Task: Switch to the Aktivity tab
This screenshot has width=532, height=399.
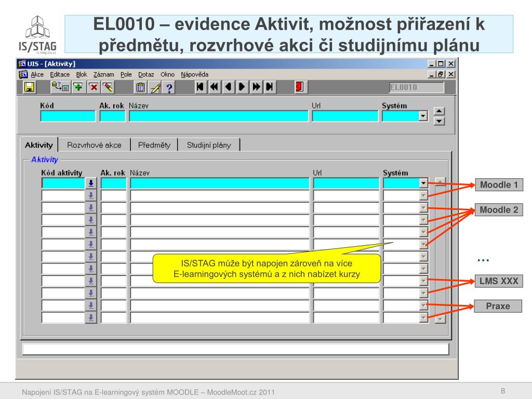Action: pyautogui.click(x=39, y=145)
